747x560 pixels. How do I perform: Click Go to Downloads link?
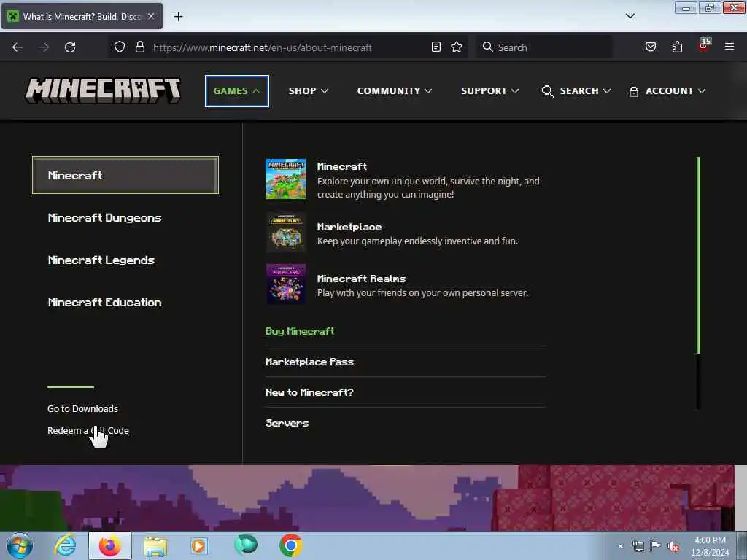click(82, 408)
